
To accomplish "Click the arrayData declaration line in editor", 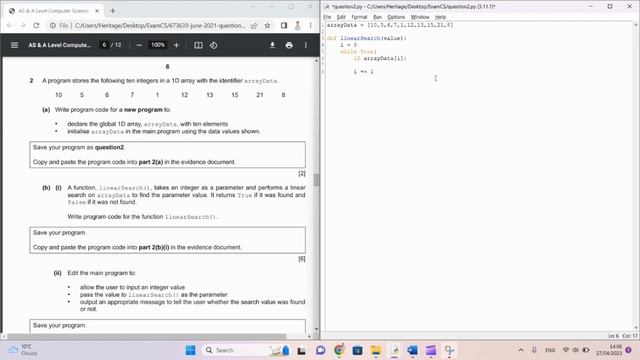I will (390, 25).
